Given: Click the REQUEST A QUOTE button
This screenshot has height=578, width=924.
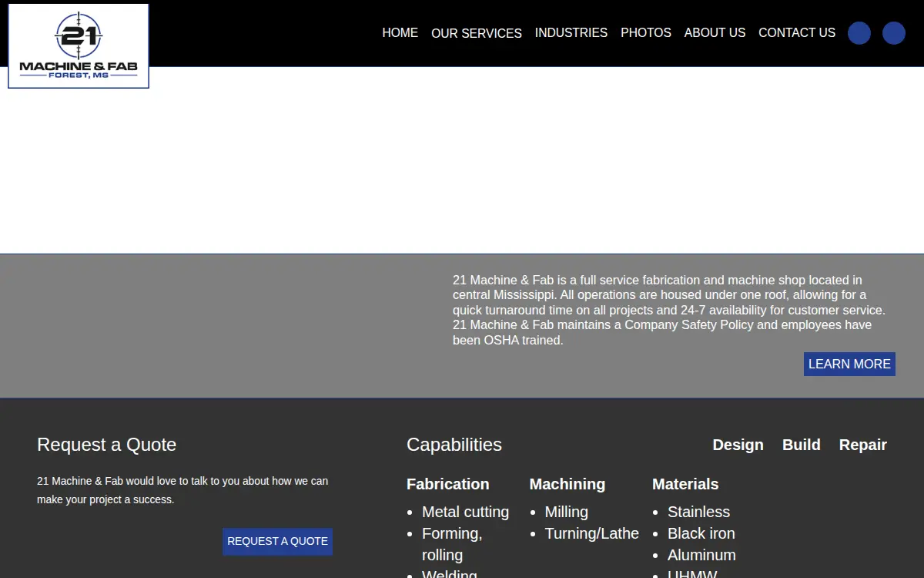Looking at the screenshot, I should pyautogui.click(x=278, y=542).
